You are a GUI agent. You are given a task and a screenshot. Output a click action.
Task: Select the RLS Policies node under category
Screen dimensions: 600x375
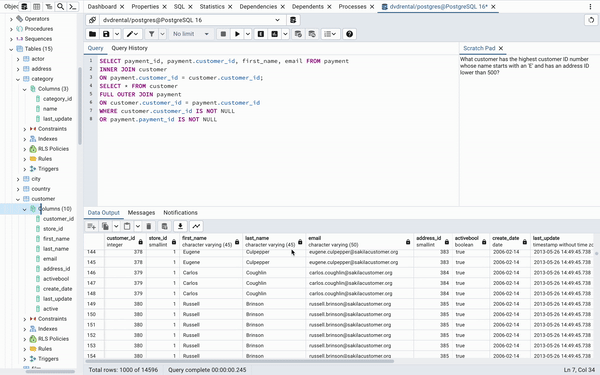(53, 149)
